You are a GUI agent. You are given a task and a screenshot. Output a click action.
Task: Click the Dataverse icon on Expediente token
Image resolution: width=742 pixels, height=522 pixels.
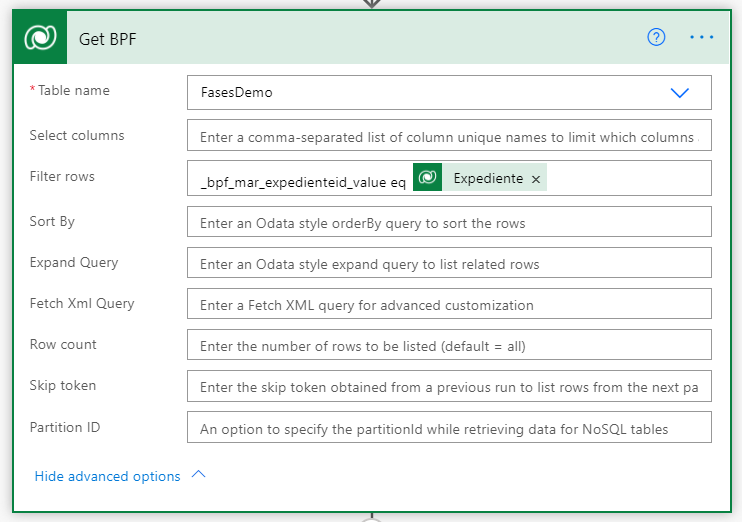427,177
